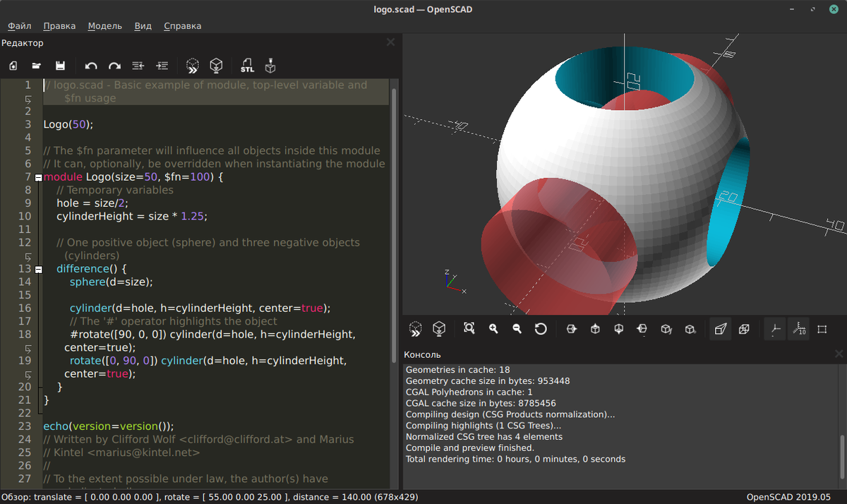Zoom out of the 3D view
The height and width of the screenshot is (504, 847).
(517, 328)
